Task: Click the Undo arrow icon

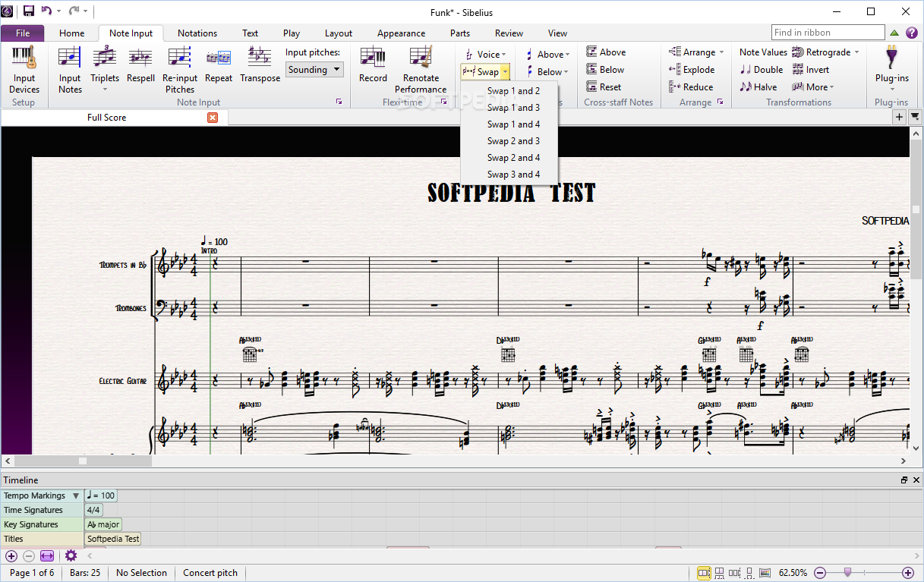Action: pyautogui.click(x=46, y=11)
